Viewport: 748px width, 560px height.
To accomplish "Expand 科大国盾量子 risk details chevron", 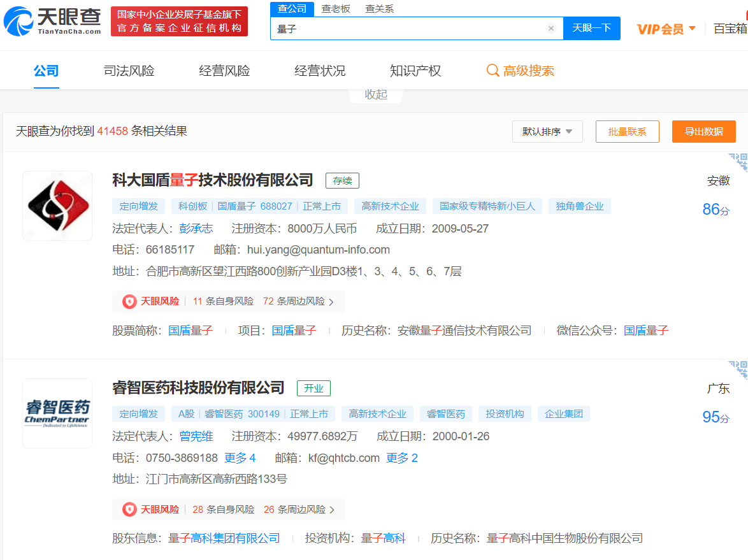I will point(332,302).
